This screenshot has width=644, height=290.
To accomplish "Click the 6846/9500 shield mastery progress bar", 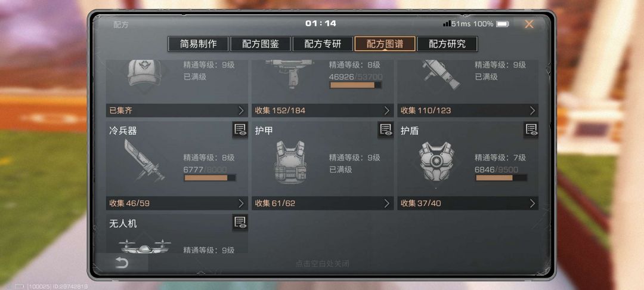I will click(501, 178).
